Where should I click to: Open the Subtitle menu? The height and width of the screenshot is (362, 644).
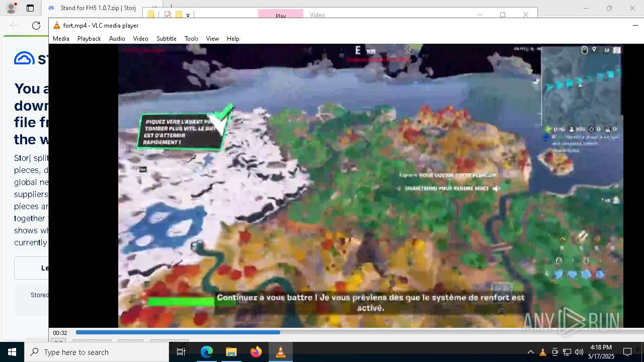click(166, 39)
